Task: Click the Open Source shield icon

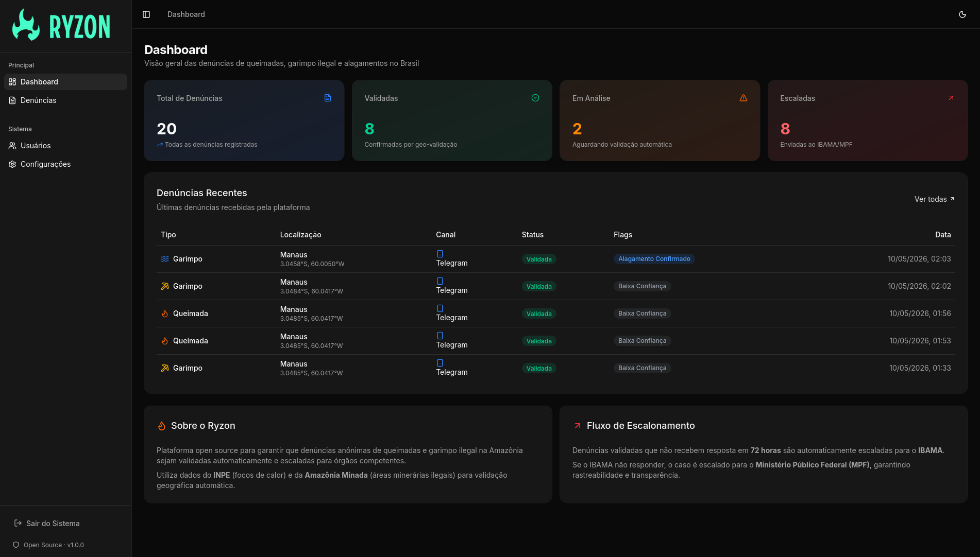Action: coord(16,545)
